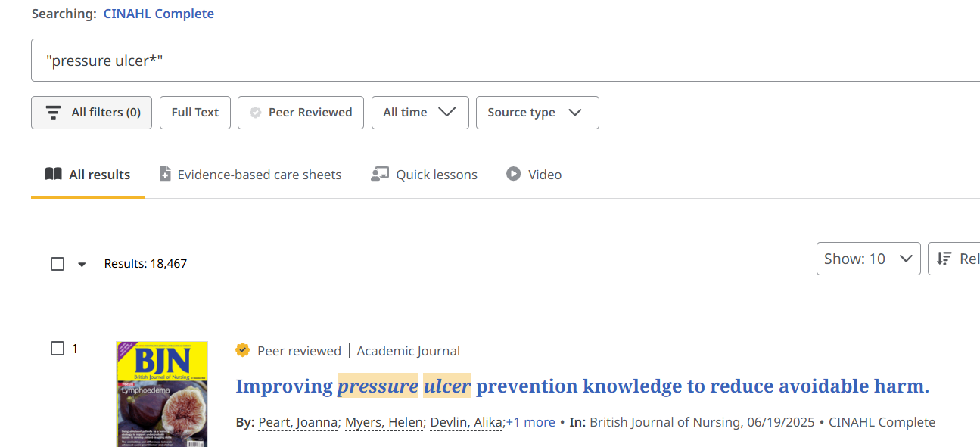Open the All time date dropdown

(x=420, y=113)
